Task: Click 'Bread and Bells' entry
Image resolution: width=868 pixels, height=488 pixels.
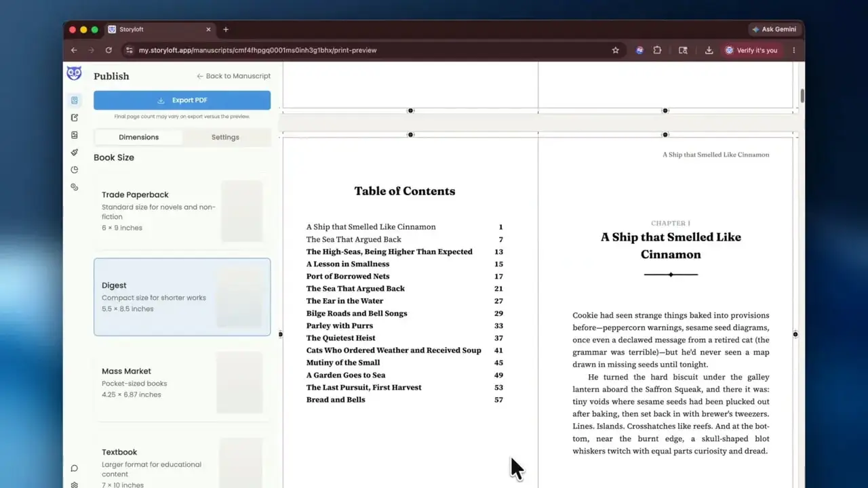Action: tap(404, 400)
